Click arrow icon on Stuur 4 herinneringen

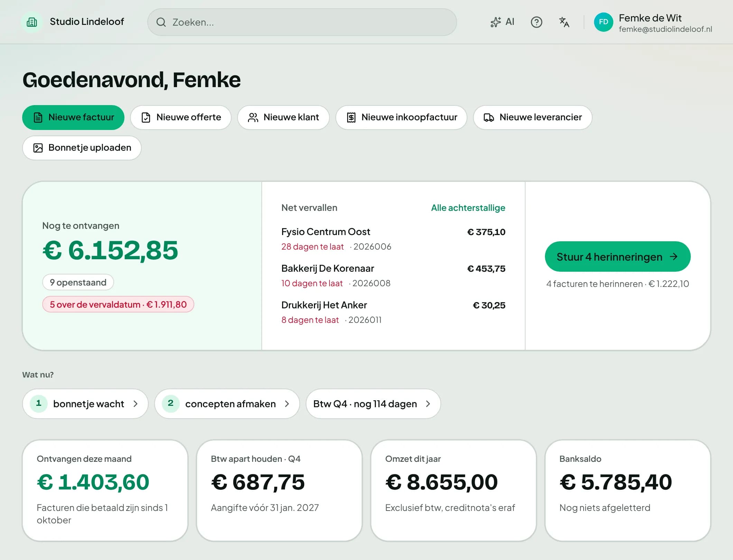point(673,256)
